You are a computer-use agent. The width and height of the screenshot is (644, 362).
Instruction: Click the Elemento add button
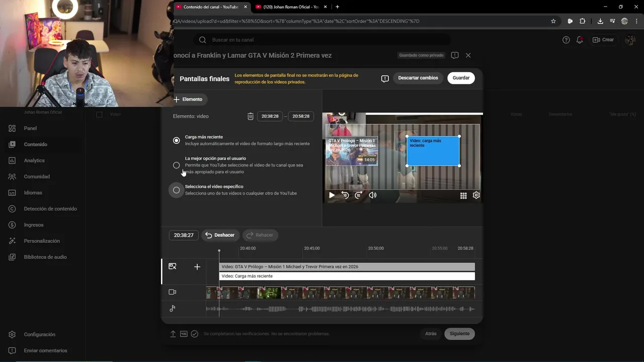click(188, 99)
